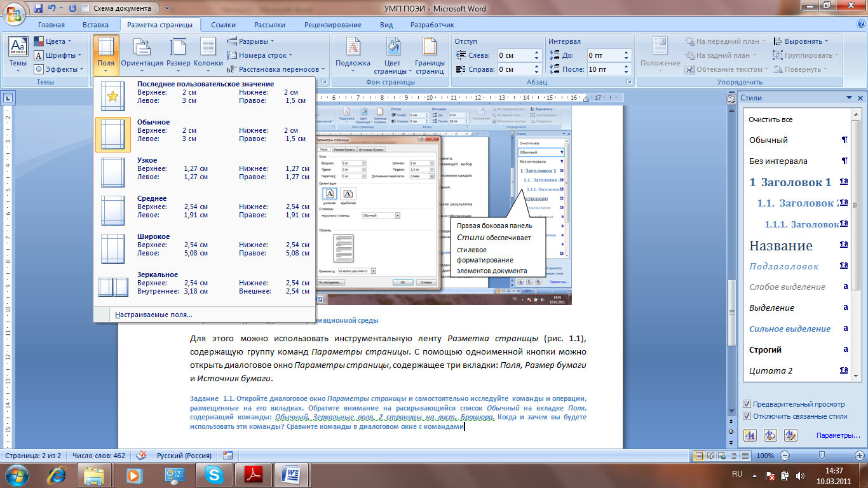The image size is (868, 488).
Task: Switch to Full Screen Reading view
Action: 710,456
